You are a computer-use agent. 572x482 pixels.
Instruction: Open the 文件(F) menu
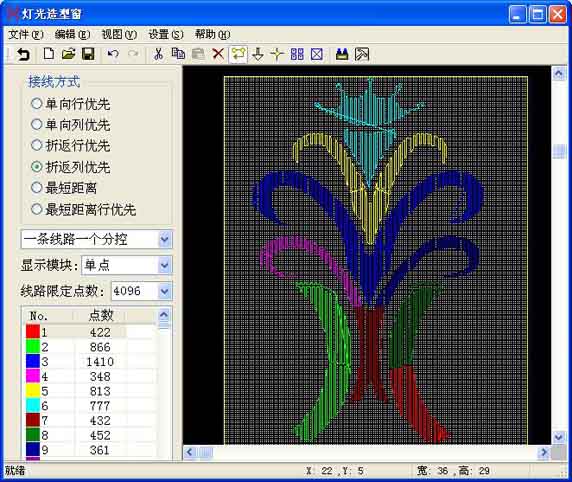tap(26, 35)
